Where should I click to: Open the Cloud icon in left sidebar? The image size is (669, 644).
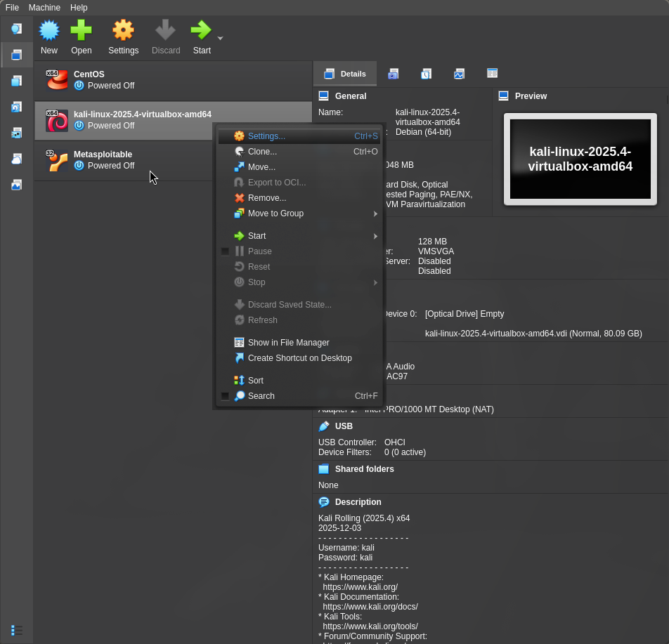17,159
